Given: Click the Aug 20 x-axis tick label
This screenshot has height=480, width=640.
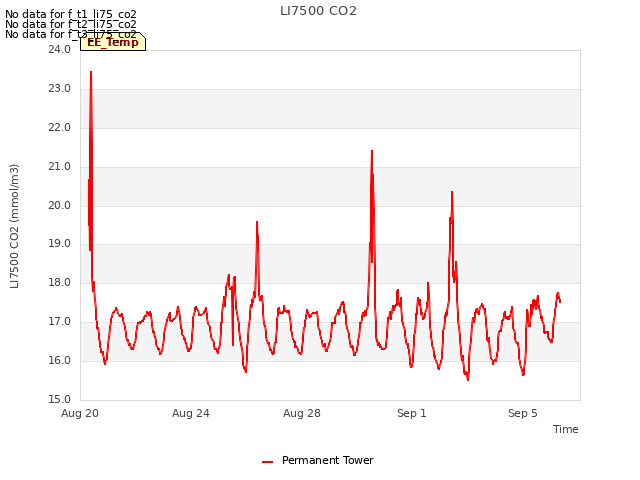Looking at the screenshot, I should click(80, 413).
